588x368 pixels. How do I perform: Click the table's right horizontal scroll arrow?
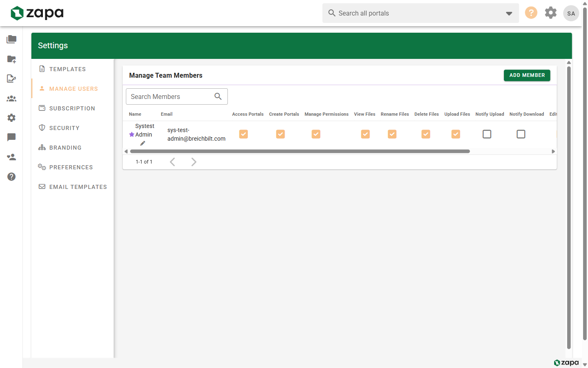553,151
